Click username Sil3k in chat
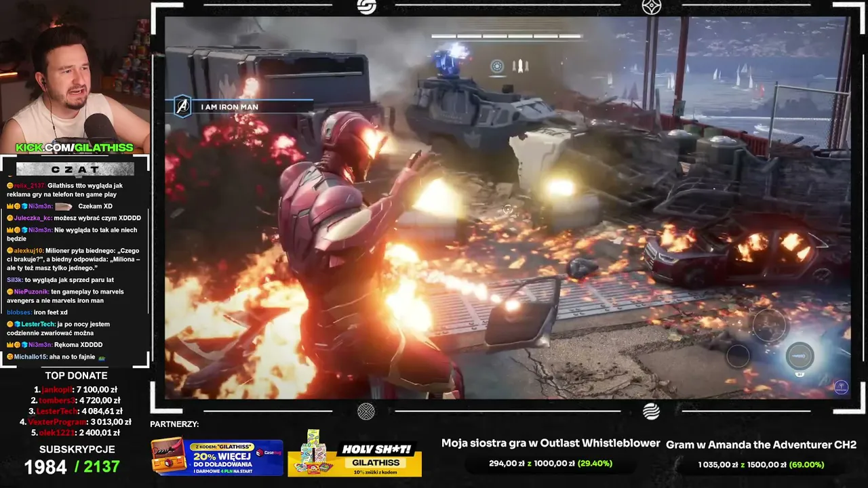Image resolution: width=868 pixels, height=488 pixels. (x=15, y=280)
